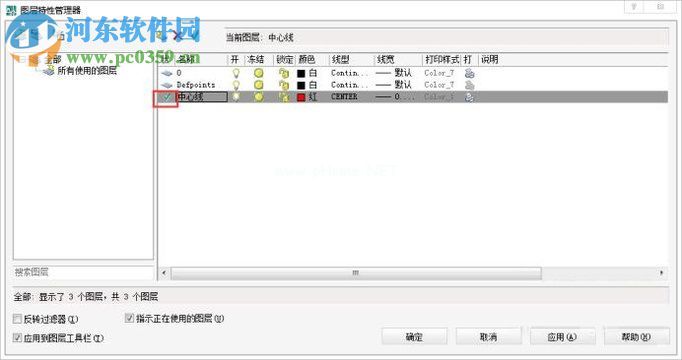Click the 打印样式 column header
682x360 pixels.
coord(442,60)
